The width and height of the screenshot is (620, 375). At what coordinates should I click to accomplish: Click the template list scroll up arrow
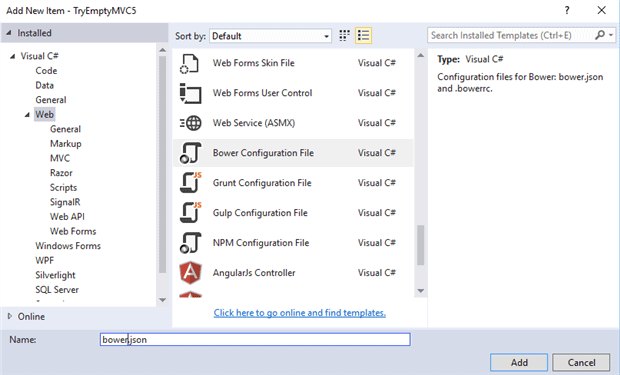[x=420, y=55]
